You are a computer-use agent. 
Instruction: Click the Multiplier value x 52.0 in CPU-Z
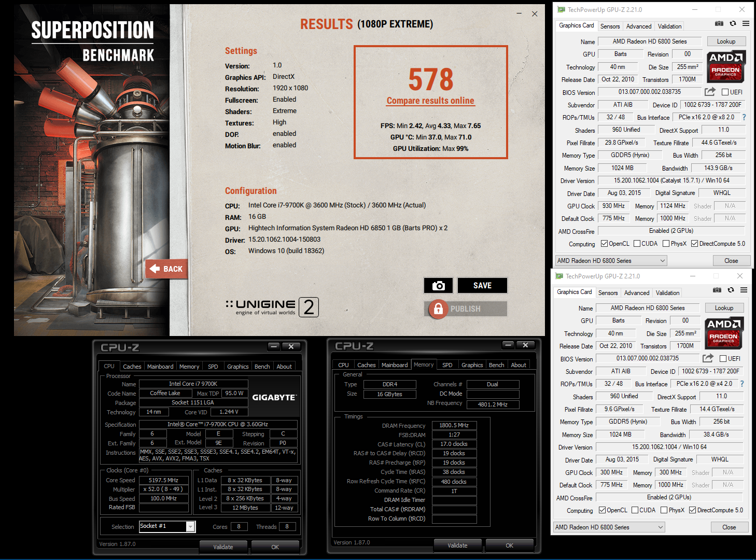(163, 489)
